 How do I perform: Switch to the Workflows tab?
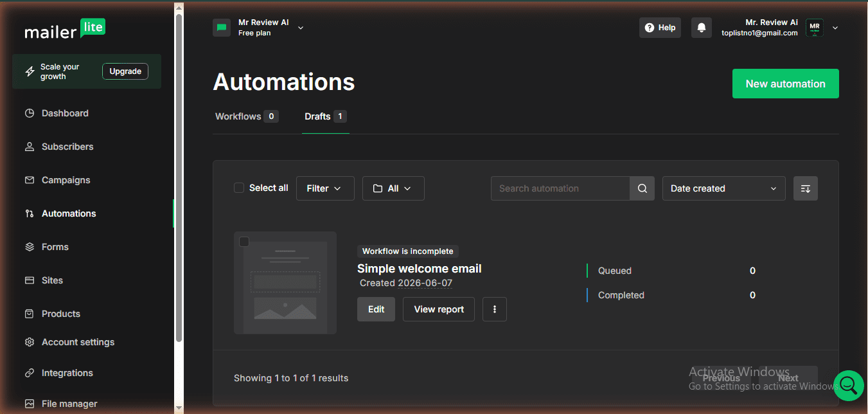coord(246,116)
